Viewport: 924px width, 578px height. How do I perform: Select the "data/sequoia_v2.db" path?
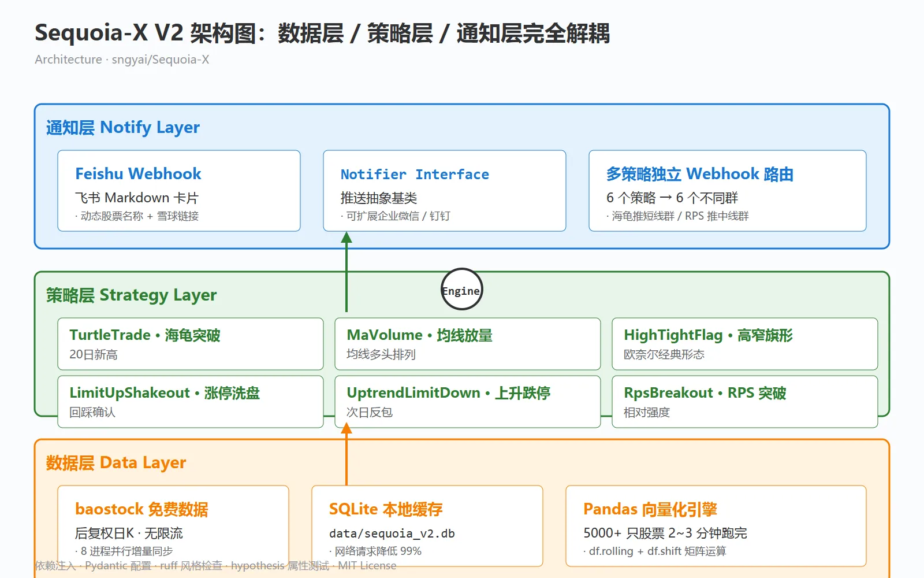[392, 533]
